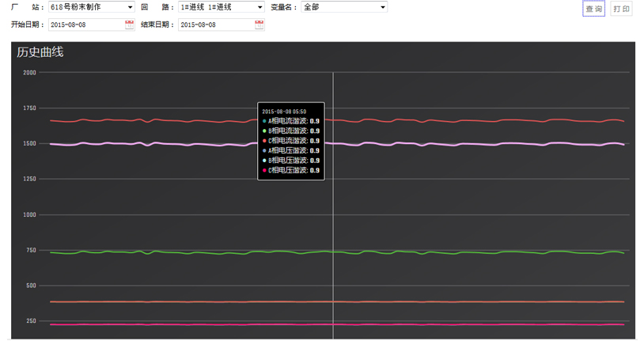The width and height of the screenshot is (644, 341).
Task: Click the magenta C相电压谐波 tooltip dot
Action: (265, 170)
